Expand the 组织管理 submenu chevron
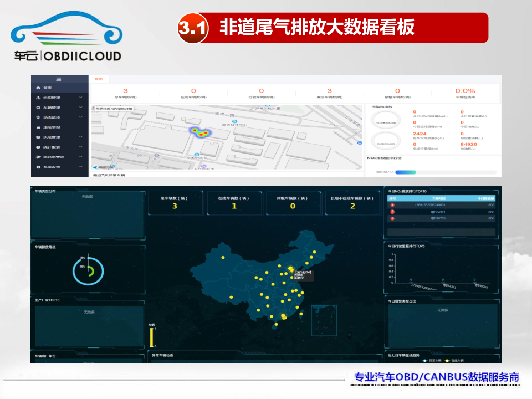Viewport: 532px width, 399px height. tap(81, 98)
